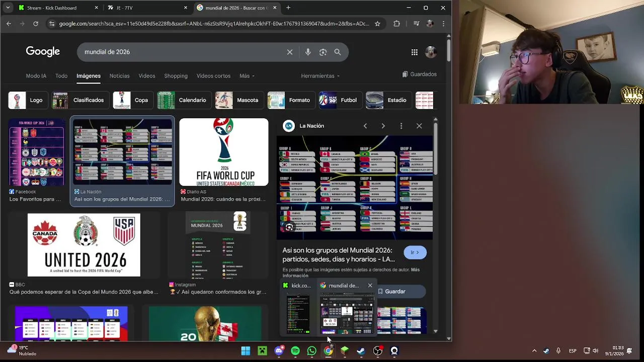Click the large groups image in preview
Viewport: 644px width, 362px height.
click(x=355, y=188)
